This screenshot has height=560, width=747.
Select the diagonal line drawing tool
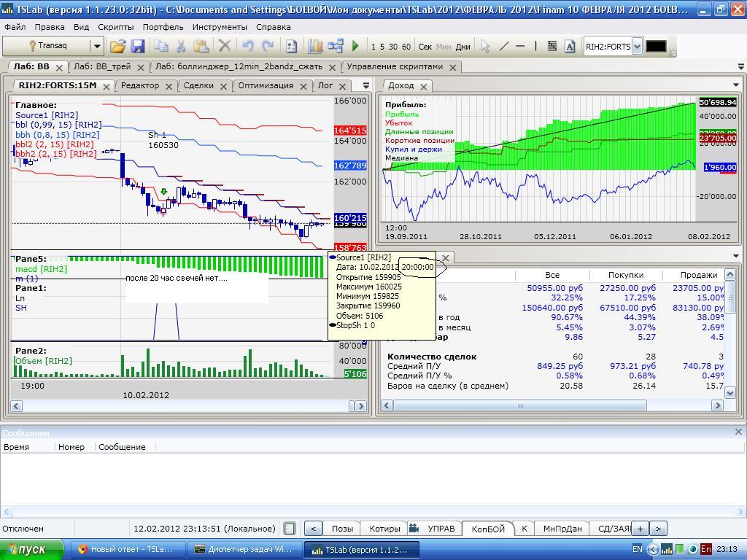pyautogui.click(x=503, y=46)
